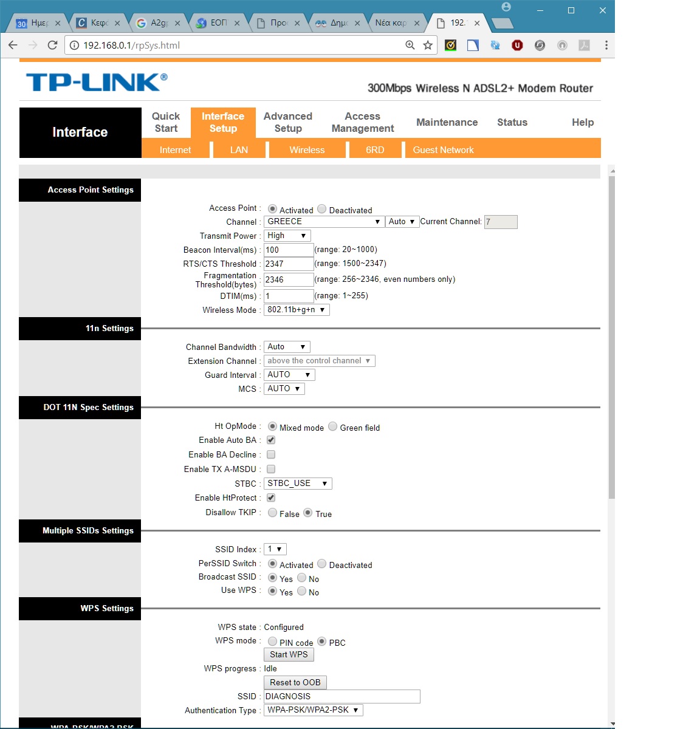Open the Quick Start menu
This screenshot has width=700, height=729.
point(166,122)
